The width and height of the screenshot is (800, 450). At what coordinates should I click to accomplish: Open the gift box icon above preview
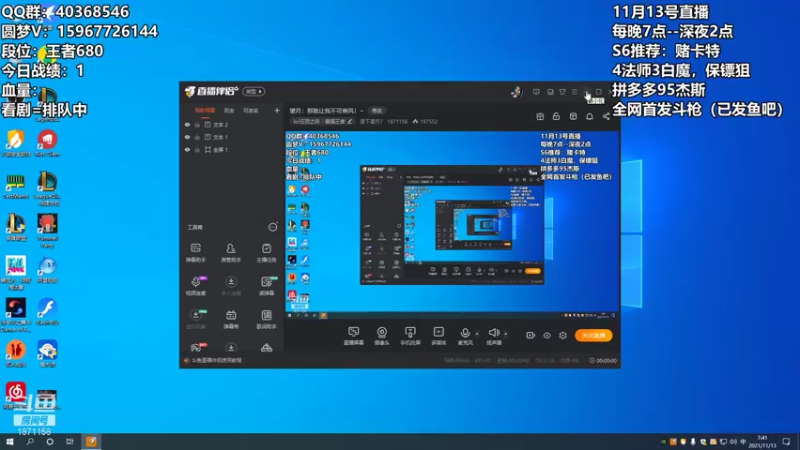click(x=540, y=116)
